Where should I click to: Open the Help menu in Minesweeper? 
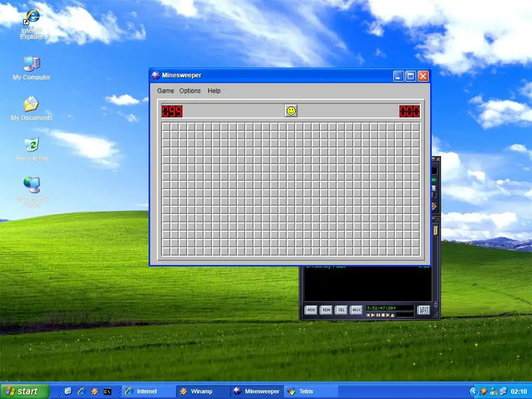(214, 90)
